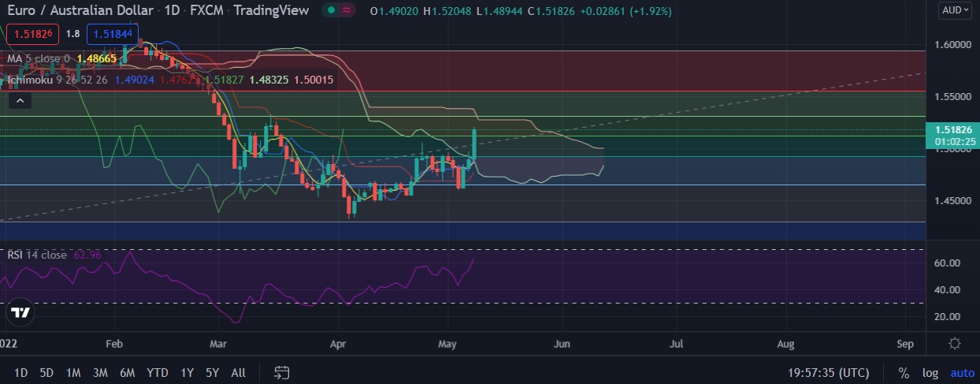Open the AUD currency dropdown

[x=955, y=10]
